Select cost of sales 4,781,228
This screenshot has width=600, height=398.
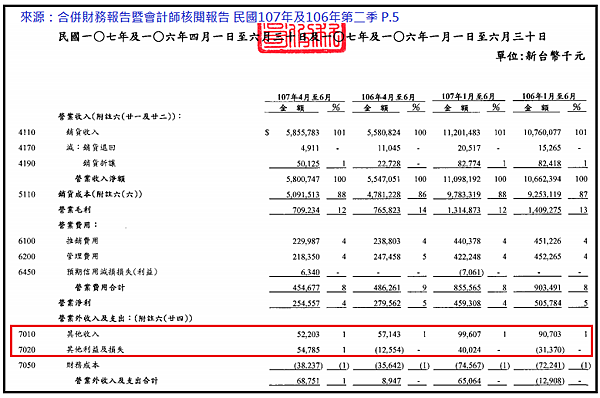point(383,195)
